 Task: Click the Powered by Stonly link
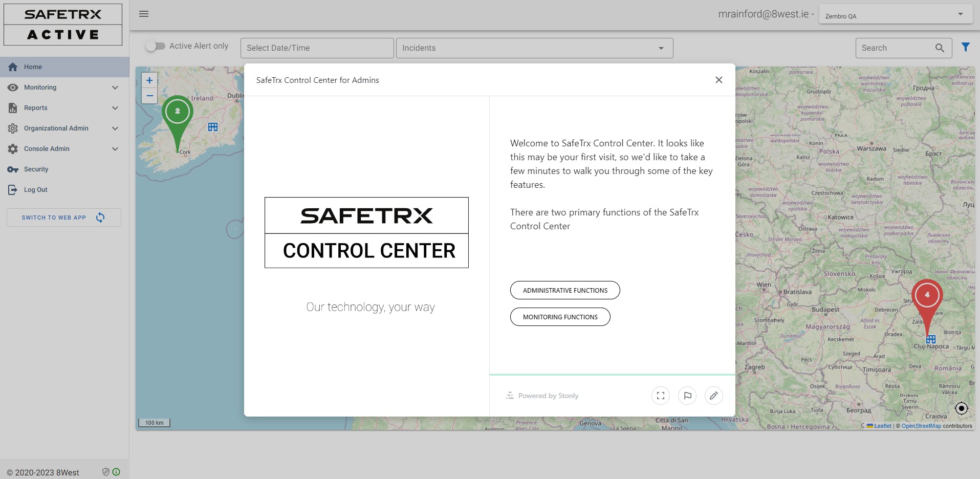[x=542, y=396]
